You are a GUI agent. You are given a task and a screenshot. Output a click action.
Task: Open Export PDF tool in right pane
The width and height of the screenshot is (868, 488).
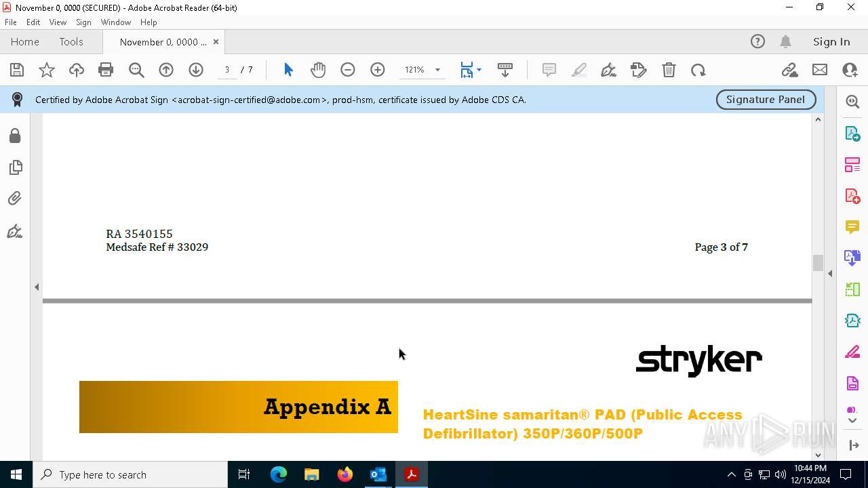852,134
